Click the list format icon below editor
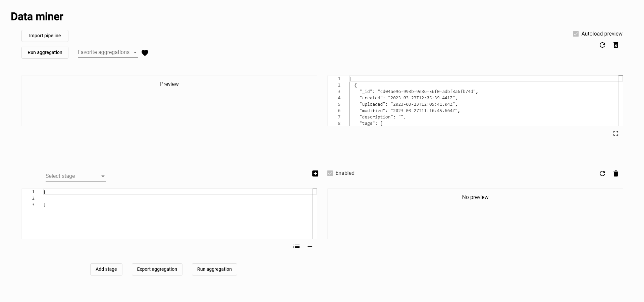 (x=297, y=246)
